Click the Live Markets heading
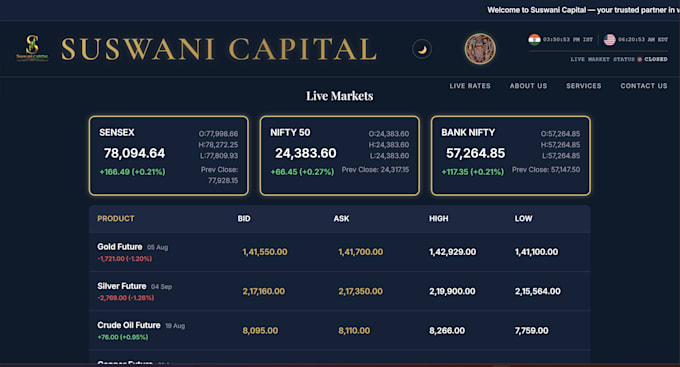 [x=340, y=96]
